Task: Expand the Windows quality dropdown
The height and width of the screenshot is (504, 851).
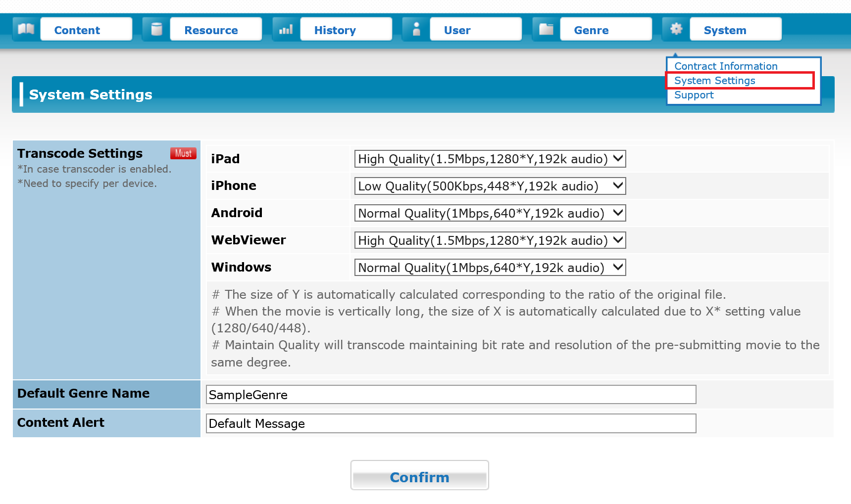Action: coord(490,268)
